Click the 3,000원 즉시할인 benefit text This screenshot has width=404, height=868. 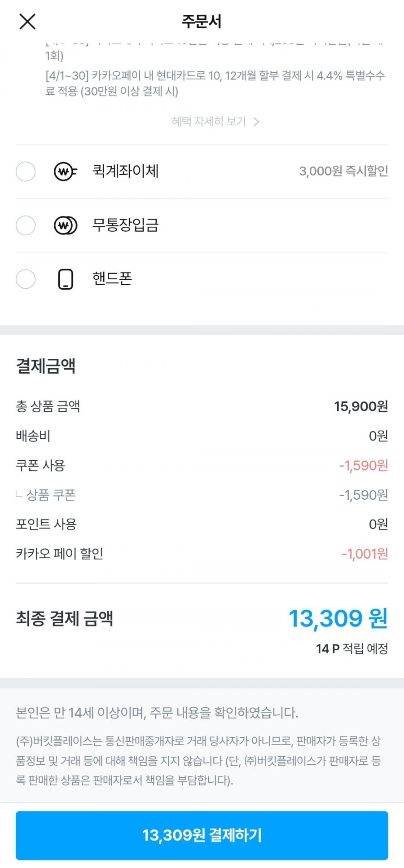pos(343,171)
